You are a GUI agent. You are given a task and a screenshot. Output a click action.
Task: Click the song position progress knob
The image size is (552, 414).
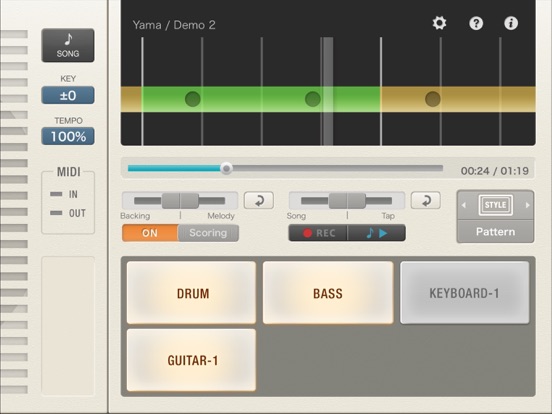click(226, 169)
